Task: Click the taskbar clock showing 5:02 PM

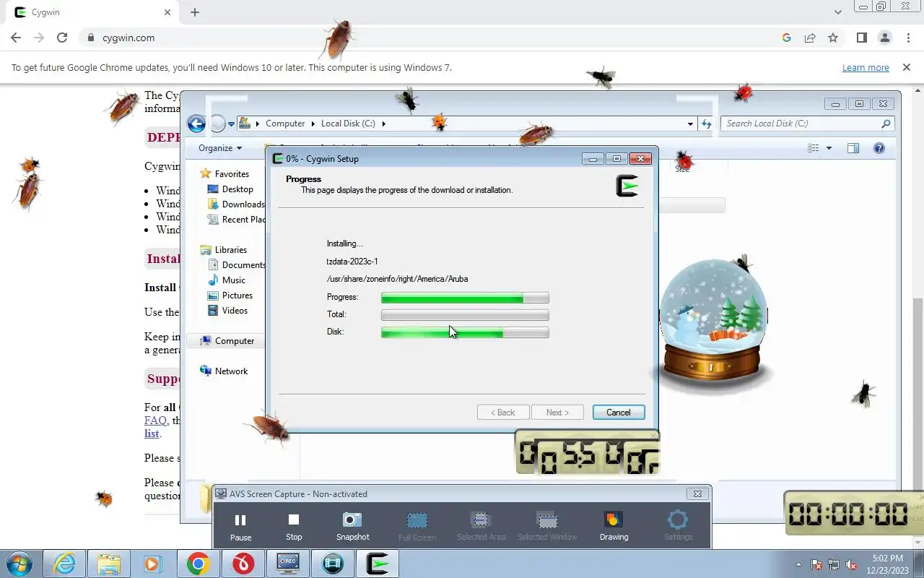Action: [887, 564]
